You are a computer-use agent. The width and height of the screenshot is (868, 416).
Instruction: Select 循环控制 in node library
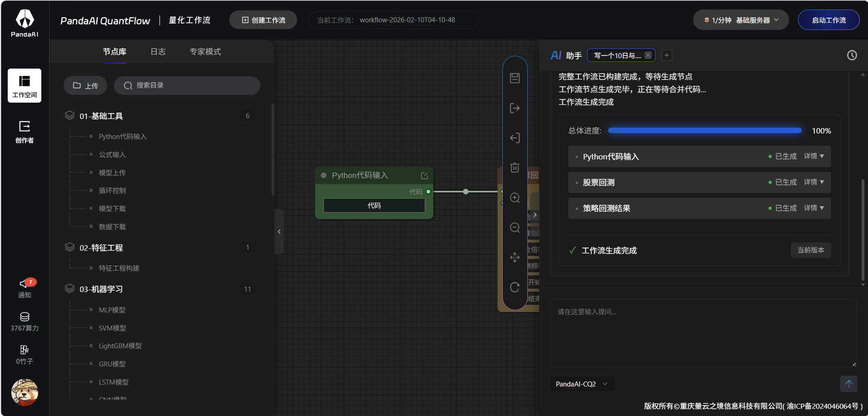tap(112, 191)
